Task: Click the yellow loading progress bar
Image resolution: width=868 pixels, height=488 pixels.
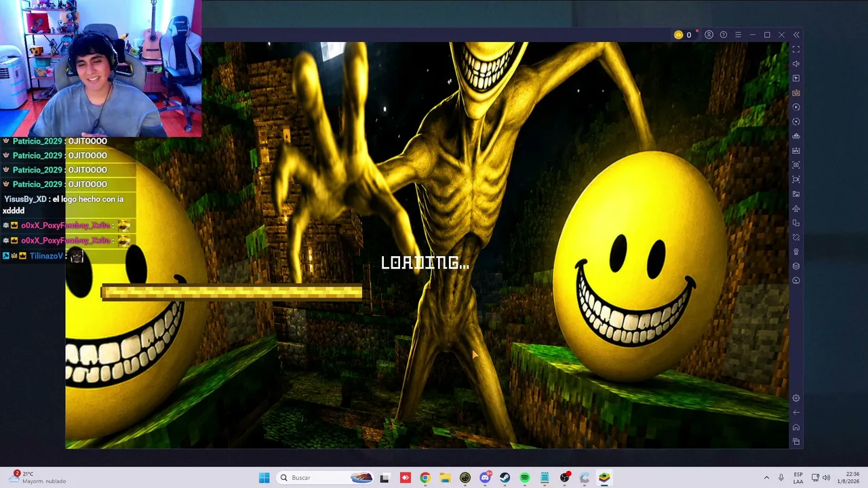Action: coord(231,292)
